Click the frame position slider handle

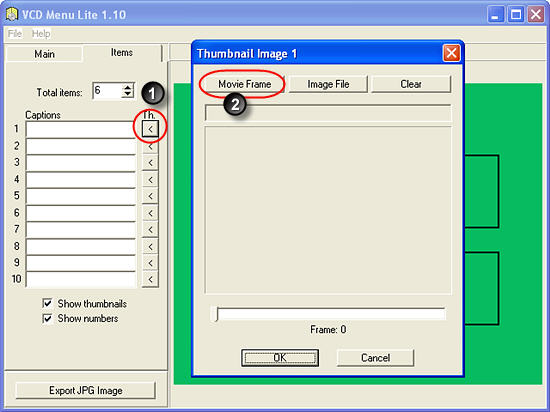[215, 314]
